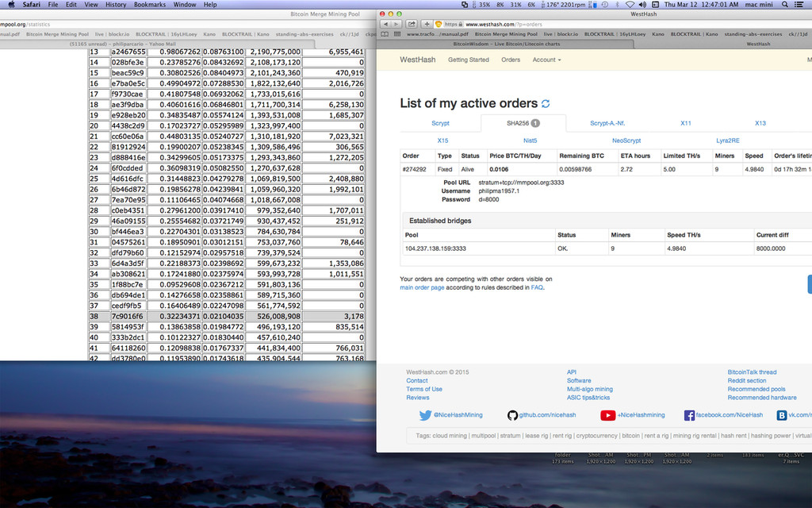The height and width of the screenshot is (508, 812).
Task: Click order number #274292 in the orders table
Action: point(414,170)
